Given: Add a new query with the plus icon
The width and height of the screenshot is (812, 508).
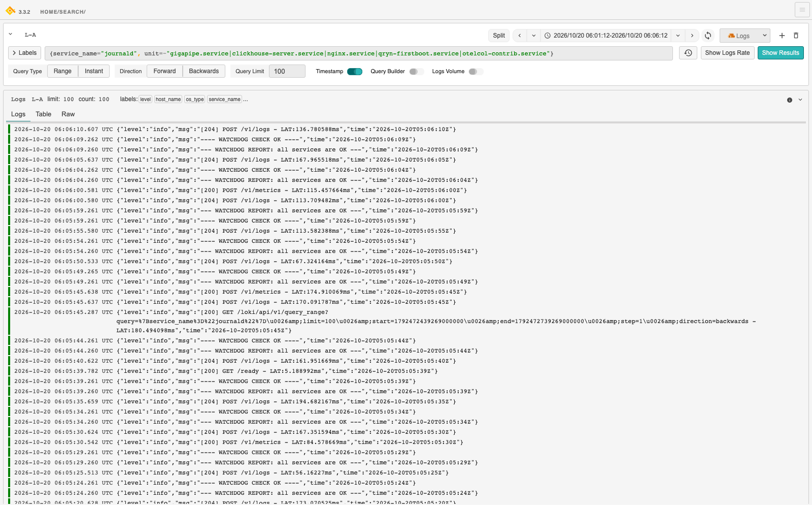Looking at the screenshot, I should [x=782, y=36].
